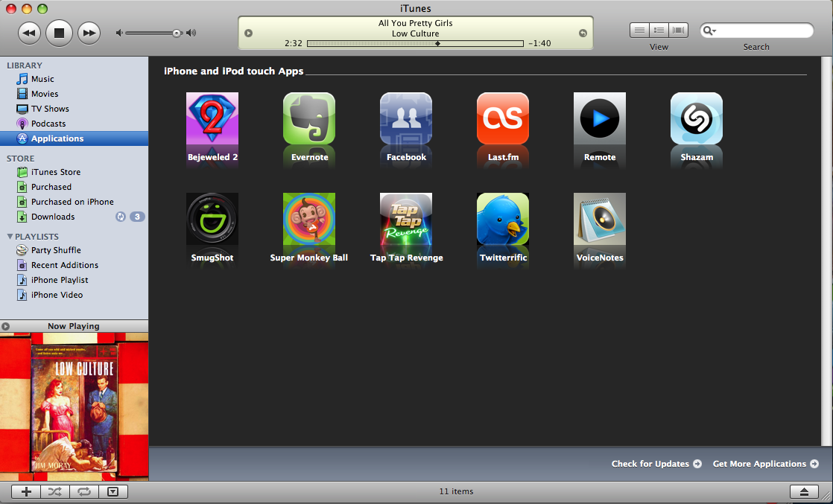
Task: Pick the Twitterrific bird icon
Action: [x=503, y=219]
